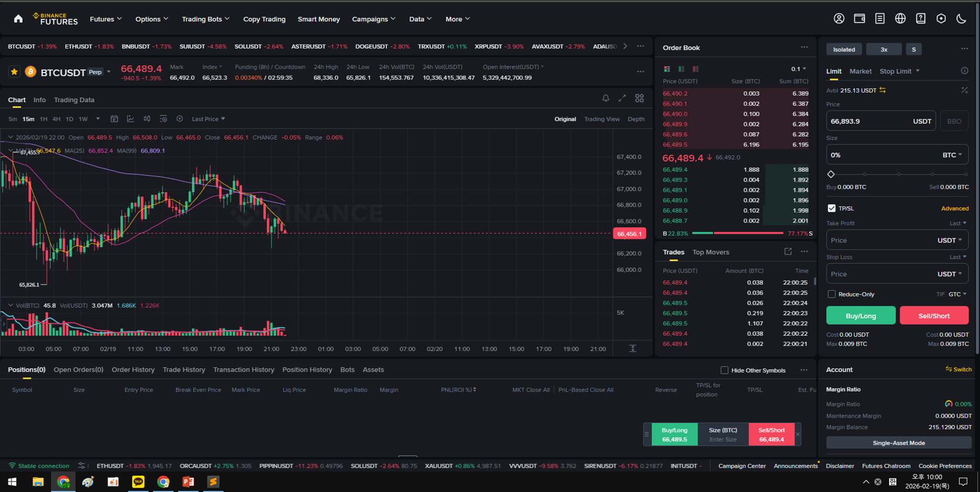Screen dimensions: 980x492
Task: Toggle dark mode with moon icon
Action: click(962, 19)
